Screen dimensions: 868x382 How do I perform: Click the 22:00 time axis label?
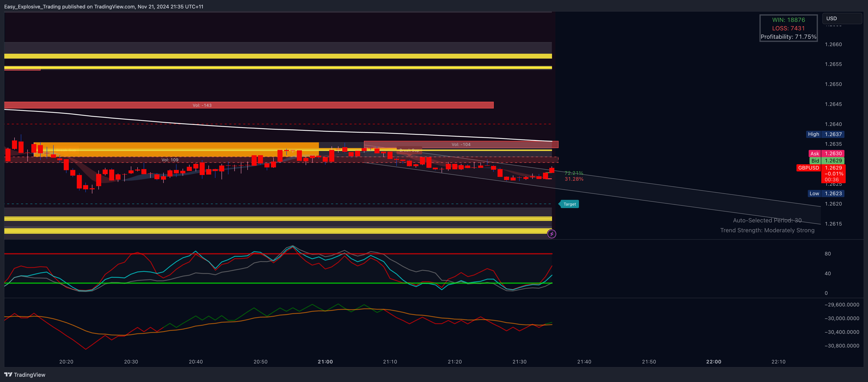[714, 362]
